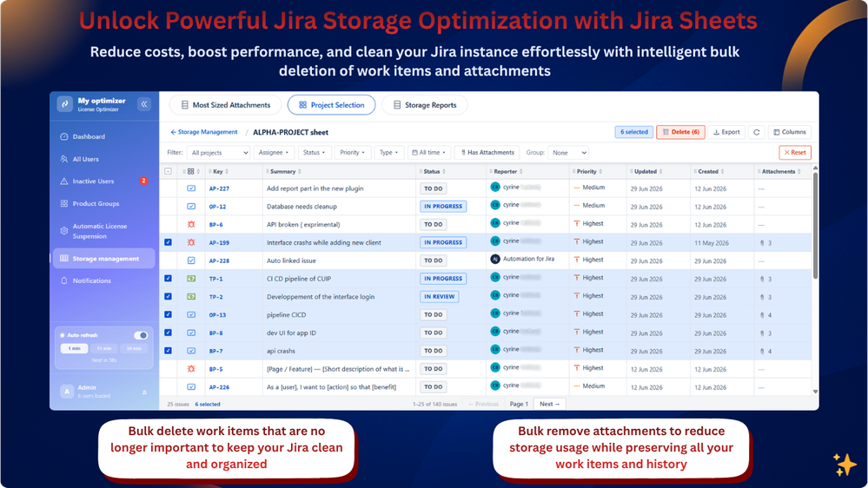Go back via Storage Management link
This screenshot has height=488, width=868.
pyautogui.click(x=203, y=132)
